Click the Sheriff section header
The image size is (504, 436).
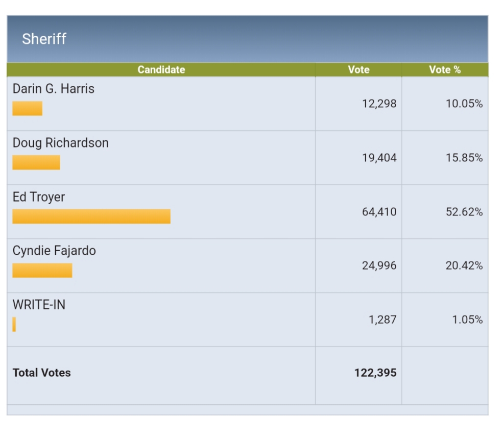pyautogui.click(x=44, y=39)
